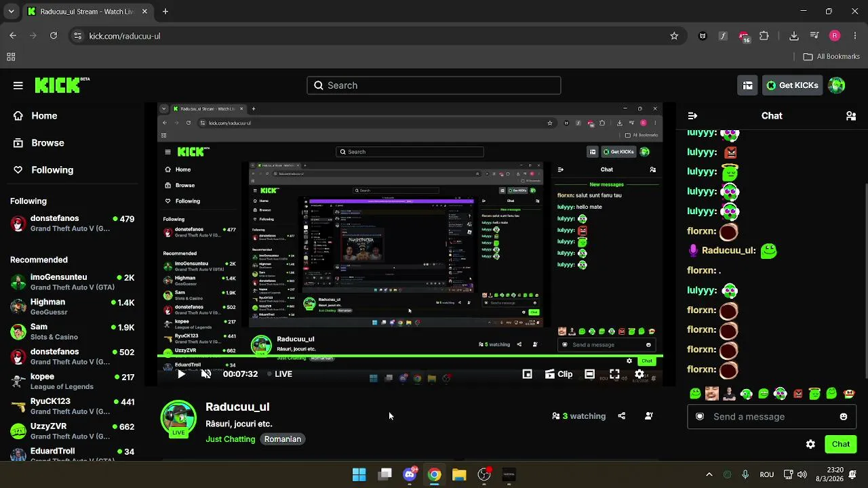
Task: Toggle the microphone in the system tray
Action: click(x=745, y=474)
